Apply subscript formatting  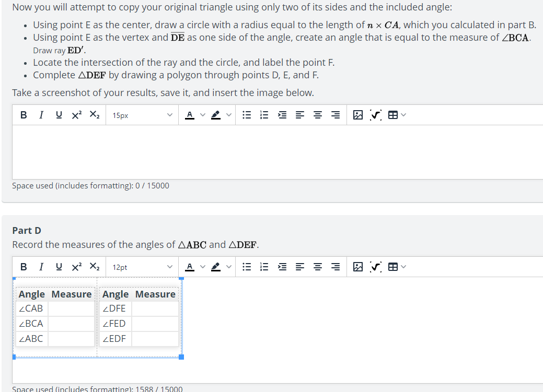point(94,115)
